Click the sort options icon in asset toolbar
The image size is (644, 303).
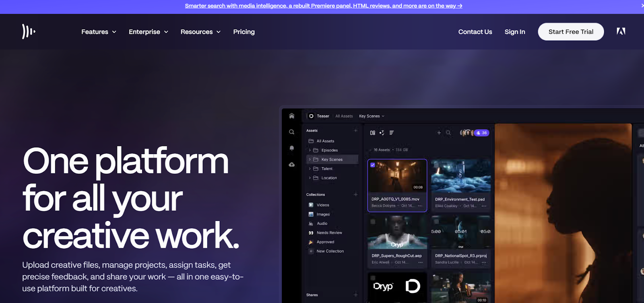[382, 133]
